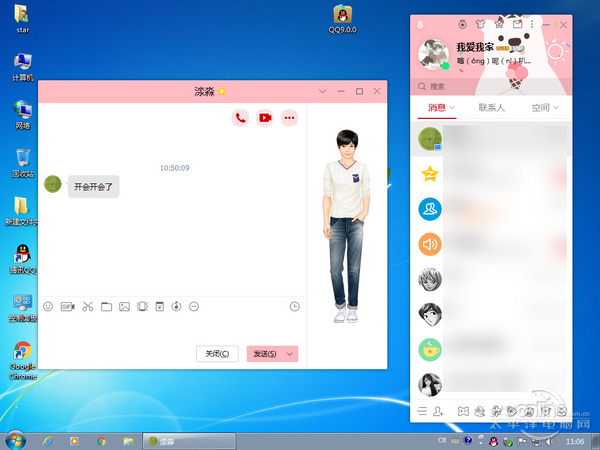Image resolution: width=600 pixels, height=450 pixels.
Task: Select the scissors screenshot tool
Action: (x=88, y=307)
